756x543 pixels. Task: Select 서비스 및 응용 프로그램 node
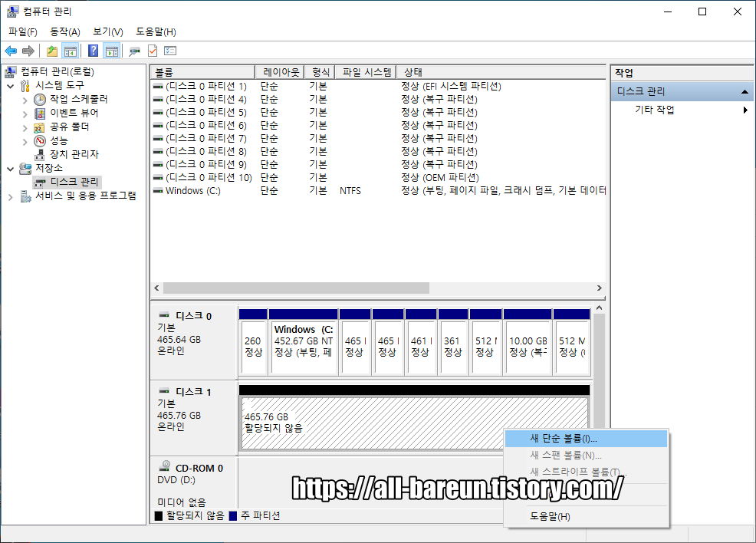pos(85,196)
